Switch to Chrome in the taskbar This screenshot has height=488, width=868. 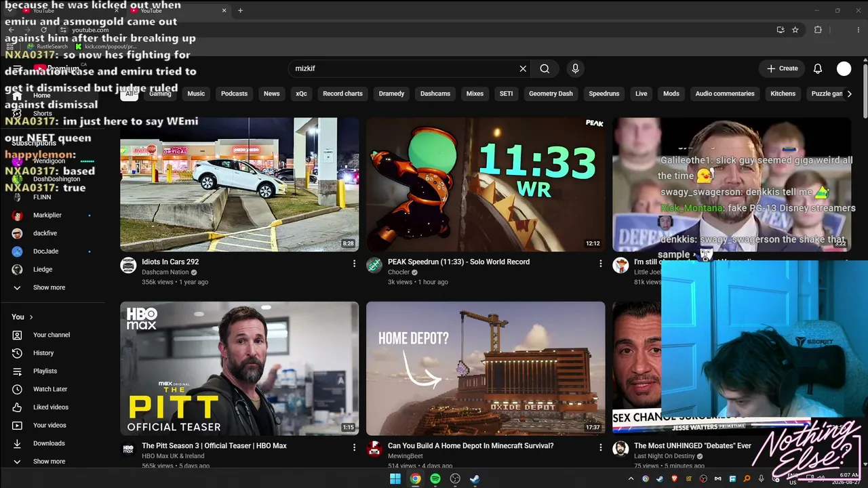415,479
